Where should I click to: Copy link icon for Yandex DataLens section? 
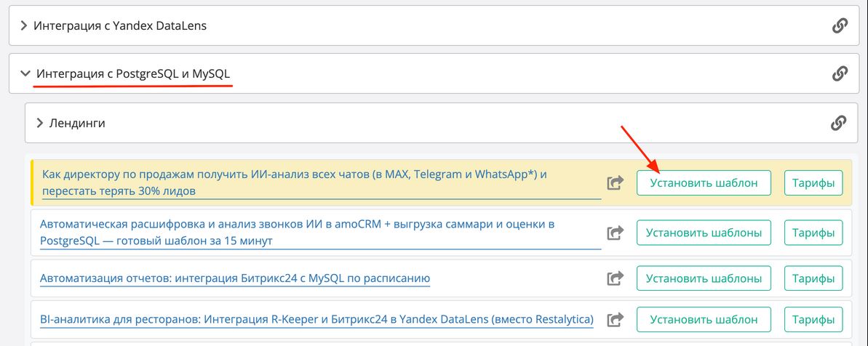[x=839, y=26]
